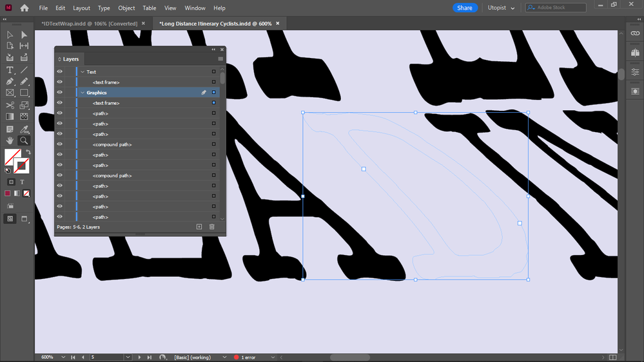This screenshot has width=644, height=362.
Task: Hide the Text layer
Action: (59, 71)
